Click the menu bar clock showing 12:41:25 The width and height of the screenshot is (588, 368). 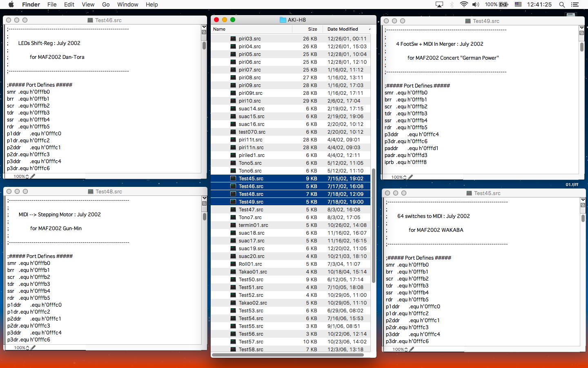click(x=539, y=4)
